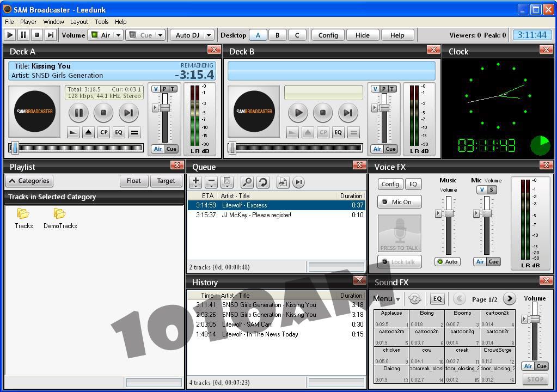Shuffle the Queue with circular arrow icon

[263, 182]
